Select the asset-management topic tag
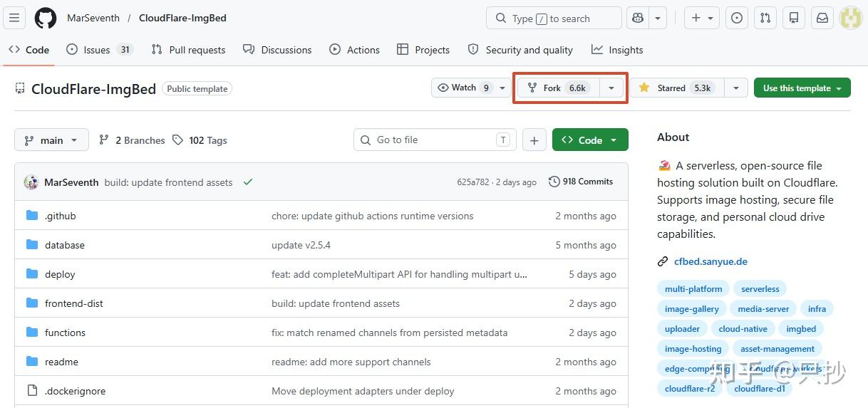The image size is (868, 408). pos(777,349)
